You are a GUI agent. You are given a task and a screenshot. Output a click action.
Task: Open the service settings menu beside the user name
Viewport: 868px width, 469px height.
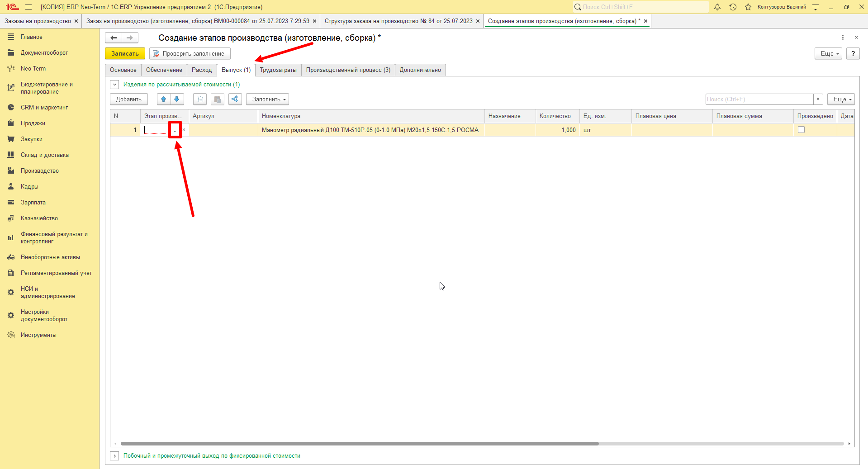(x=816, y=7)
